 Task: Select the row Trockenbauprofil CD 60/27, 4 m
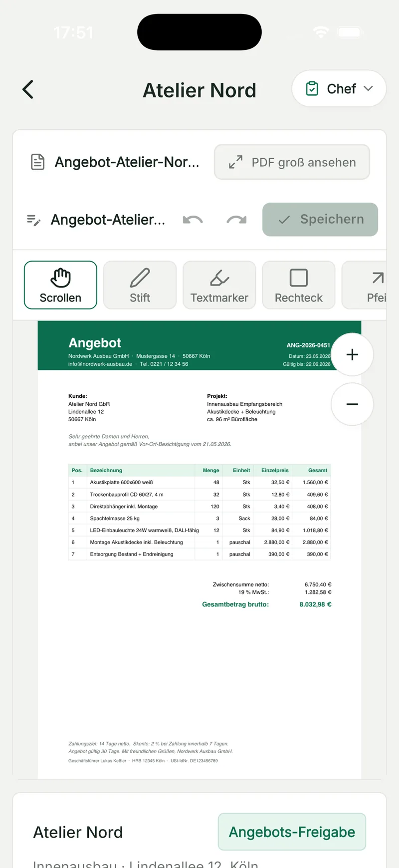[199, 495]
